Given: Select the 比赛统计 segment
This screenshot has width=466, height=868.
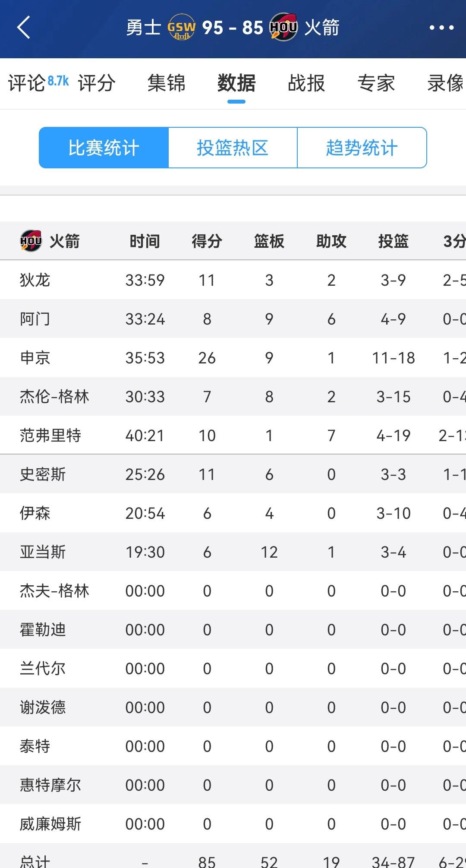Looking at the screenshot, I should (x=104, y=148).
